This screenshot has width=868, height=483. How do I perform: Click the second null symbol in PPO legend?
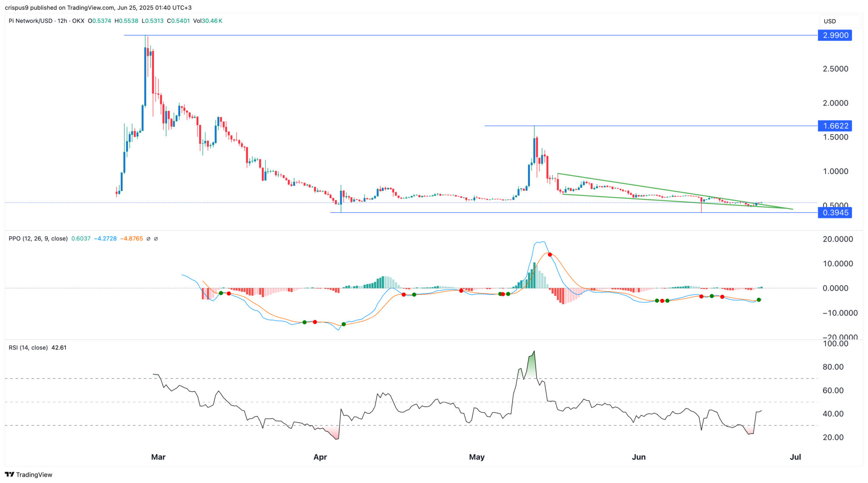click(x=156, y=239)
